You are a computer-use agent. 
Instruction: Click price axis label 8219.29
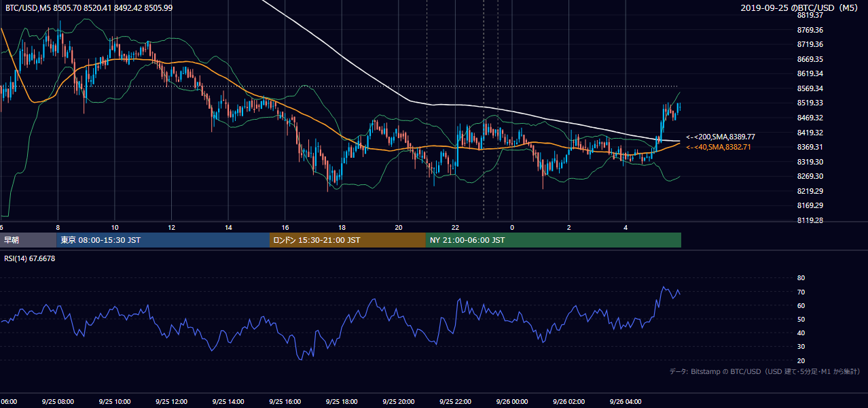[810, 191]
